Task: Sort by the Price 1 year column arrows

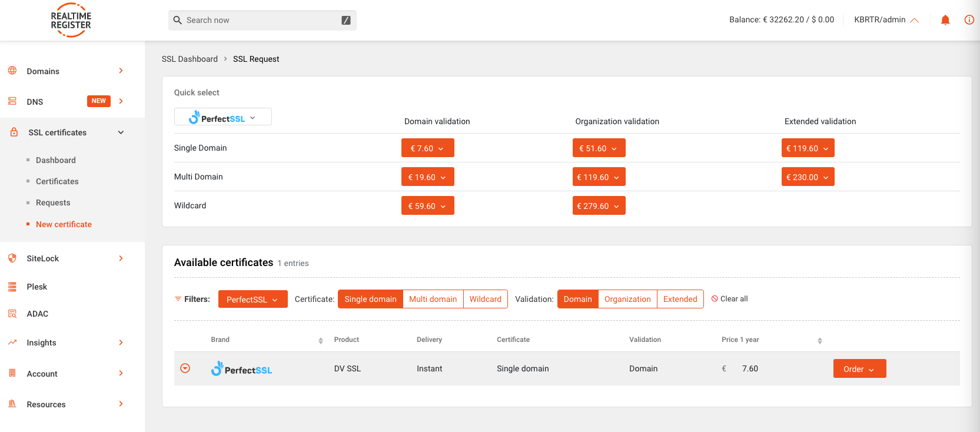Action: tap(820, 340)
